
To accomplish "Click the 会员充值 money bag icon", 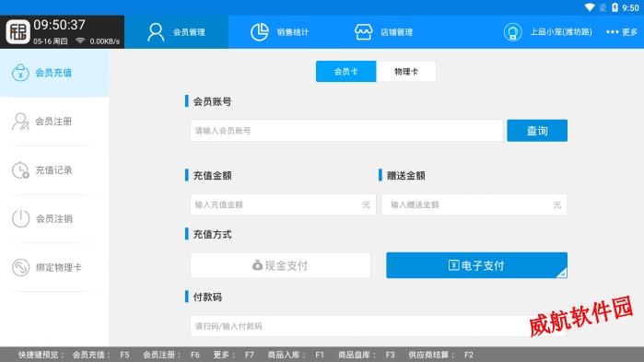I will tap(20, 73).
